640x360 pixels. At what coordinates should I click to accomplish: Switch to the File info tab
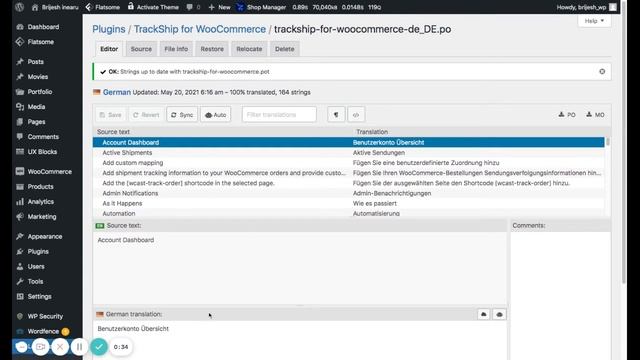tap(176, 49)
